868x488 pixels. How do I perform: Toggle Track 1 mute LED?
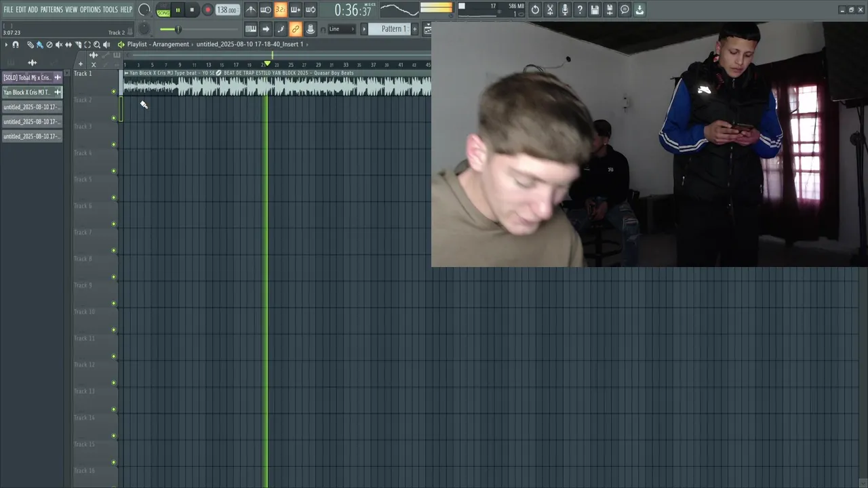(114, 91)
